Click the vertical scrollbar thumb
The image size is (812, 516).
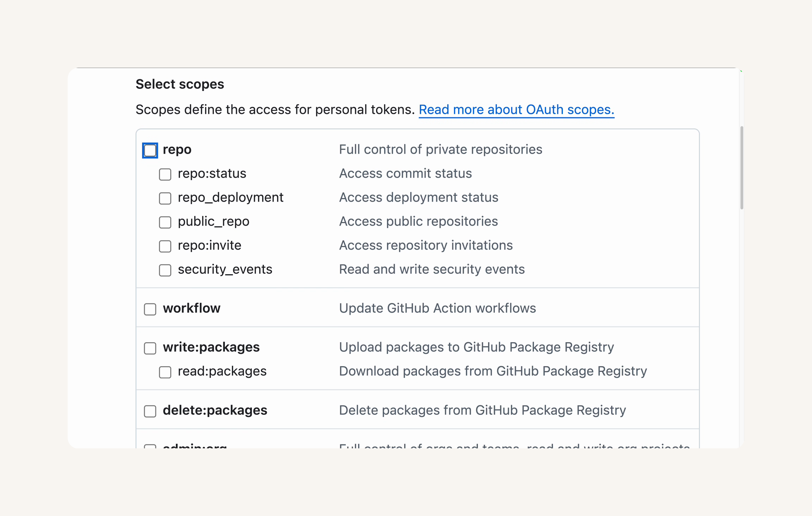pos(742,168)
